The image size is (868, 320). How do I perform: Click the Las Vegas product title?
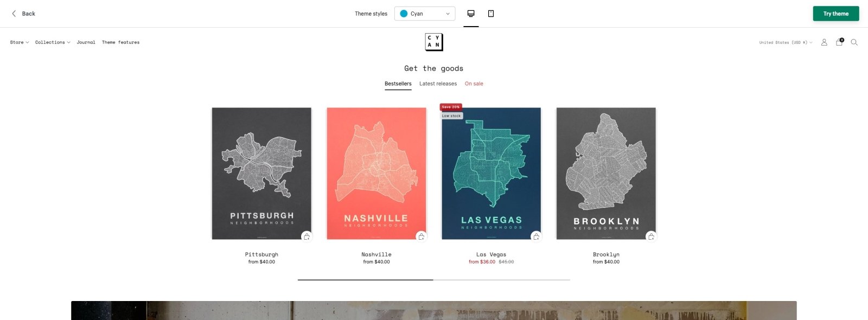tap(491, 254)
